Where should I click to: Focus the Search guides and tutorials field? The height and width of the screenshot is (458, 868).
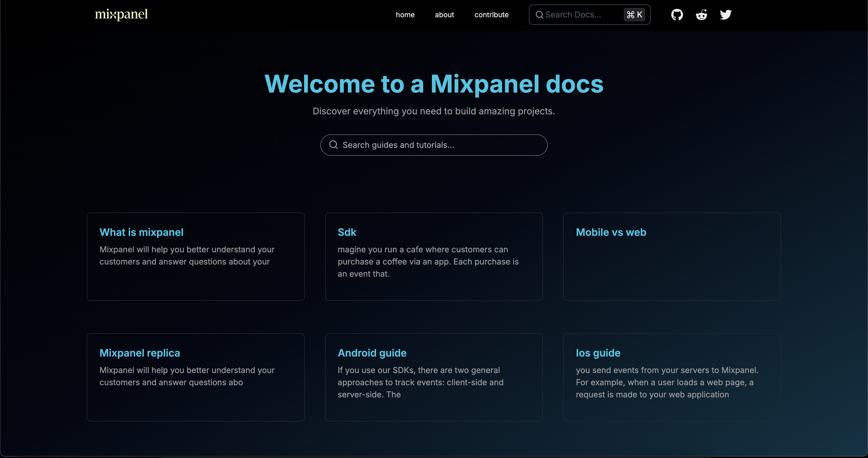(x=434, y=145)
